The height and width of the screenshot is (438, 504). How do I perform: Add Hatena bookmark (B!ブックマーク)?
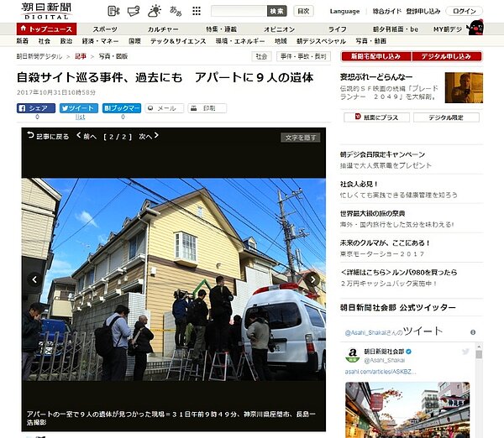122,108
